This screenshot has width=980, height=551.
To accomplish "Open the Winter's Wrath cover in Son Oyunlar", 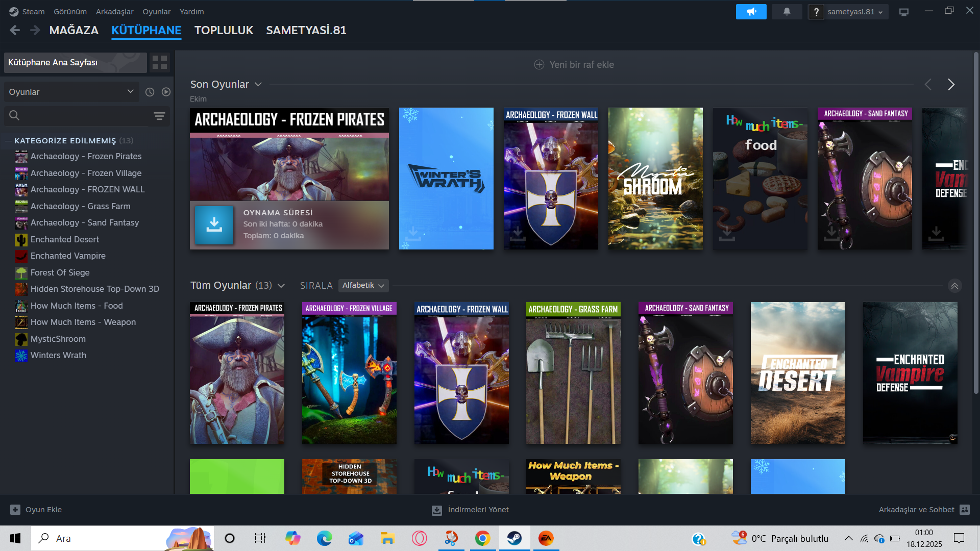I will coord(446,179).
